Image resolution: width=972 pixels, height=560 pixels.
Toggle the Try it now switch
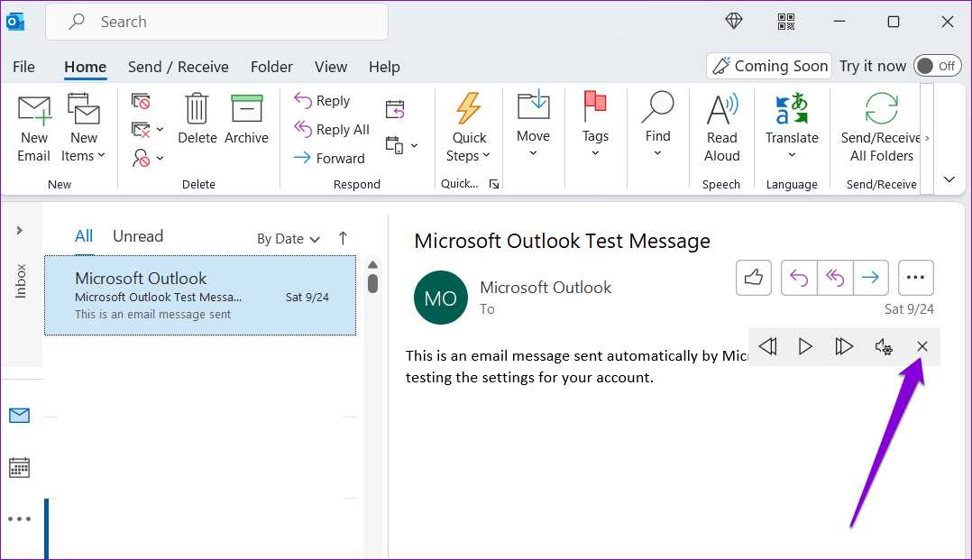click(x=938, y=66)
